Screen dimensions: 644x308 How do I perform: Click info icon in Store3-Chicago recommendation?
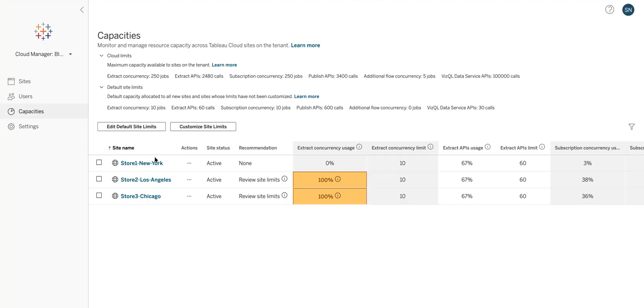pos(285,195)
